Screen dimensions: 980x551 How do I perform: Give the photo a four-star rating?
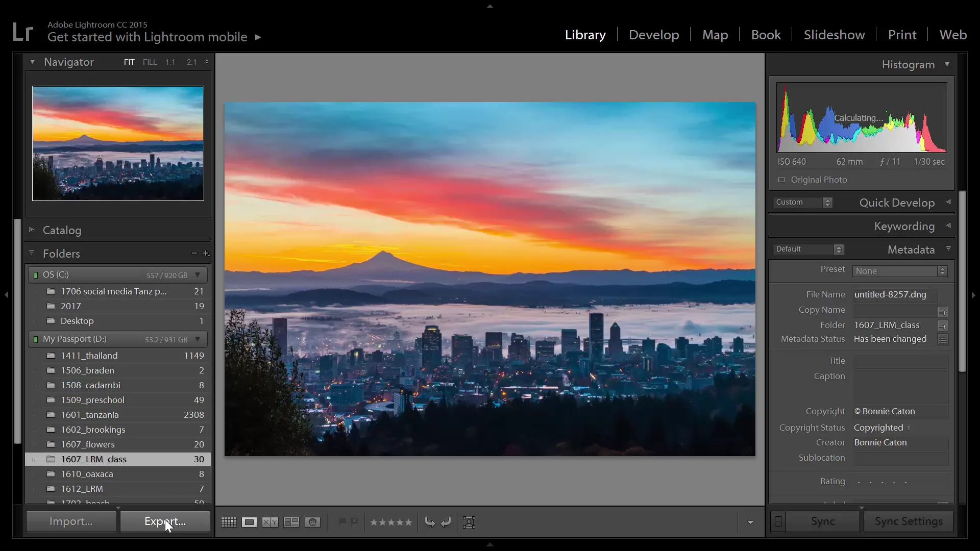point(400,522)
